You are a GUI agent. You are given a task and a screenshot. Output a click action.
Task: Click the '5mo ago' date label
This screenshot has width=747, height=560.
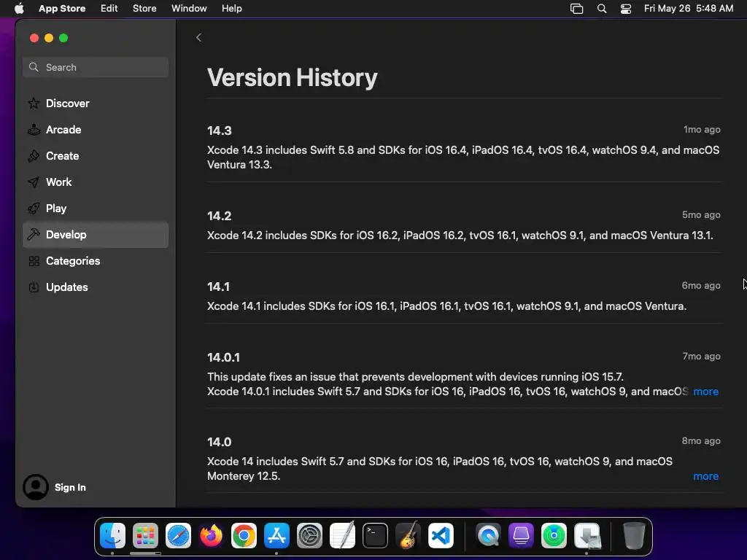701,215
